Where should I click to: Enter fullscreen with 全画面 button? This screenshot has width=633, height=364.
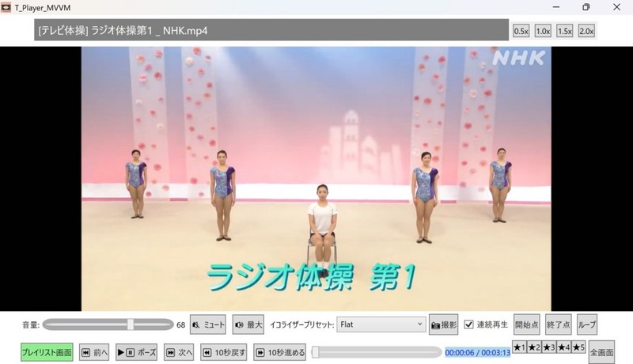(x=601, y=353)
